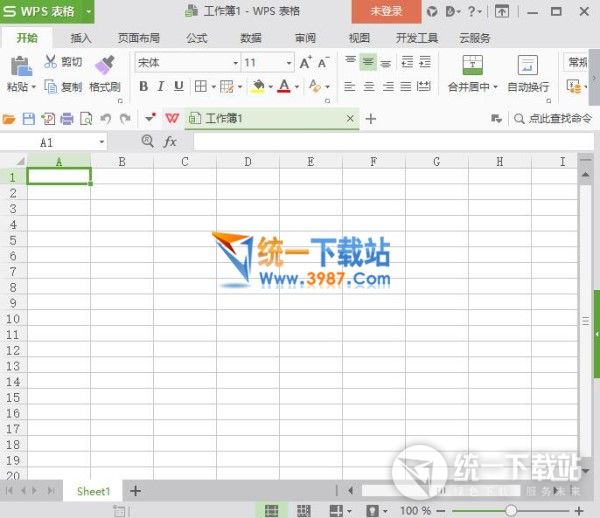Open font size 11 dropdown

289,63
